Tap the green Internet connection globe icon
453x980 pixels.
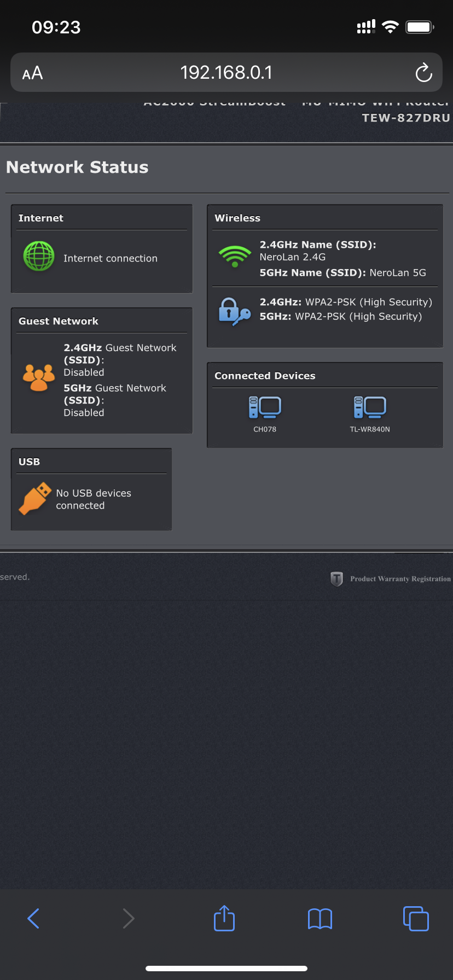[39, 256]
